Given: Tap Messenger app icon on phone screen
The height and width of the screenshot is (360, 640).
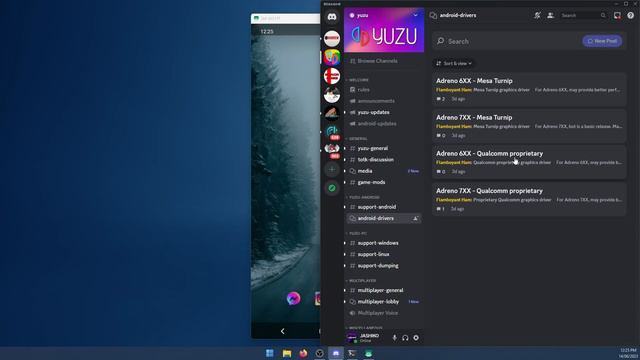Looking at the screenshot, I should pyautogui.click(x=293, y=299).
